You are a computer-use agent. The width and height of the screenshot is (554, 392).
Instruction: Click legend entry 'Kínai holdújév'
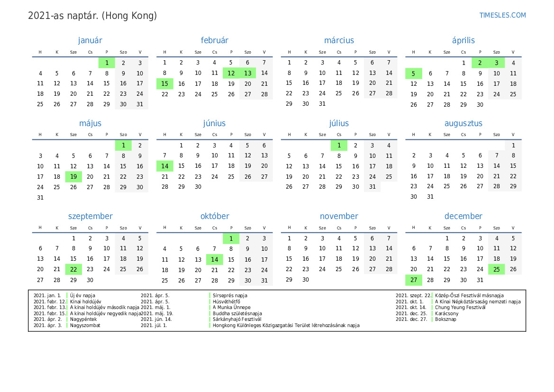coord(85,301)
